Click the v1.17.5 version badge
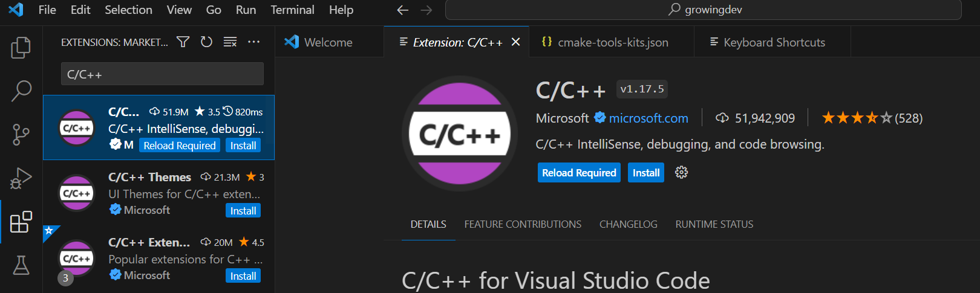The image size is (980, 293). click(x=642, y=89)
